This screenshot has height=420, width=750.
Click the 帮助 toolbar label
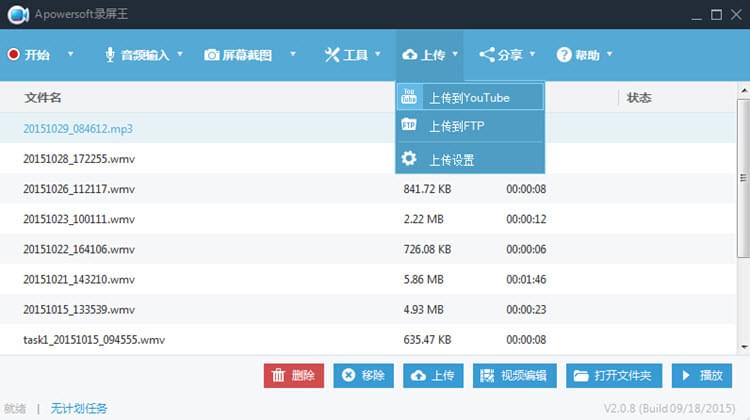587,55
